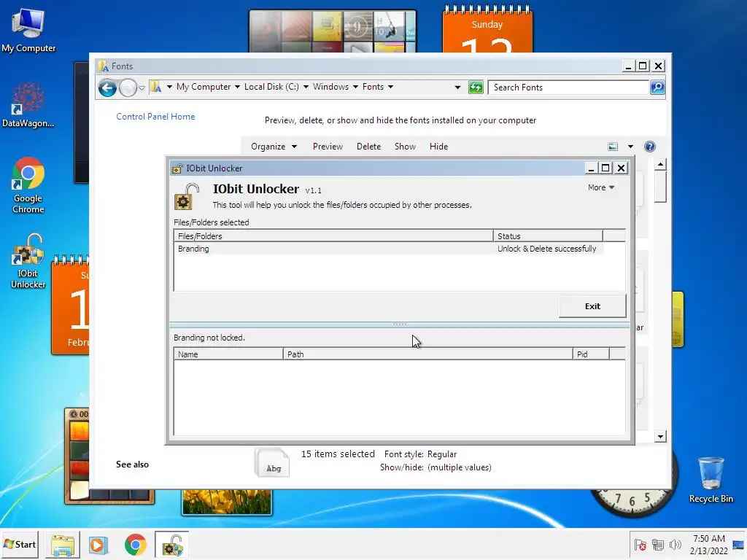
Task: Click the slideshow gadget with yellow flowers
Action: click(x=227, y=502)
